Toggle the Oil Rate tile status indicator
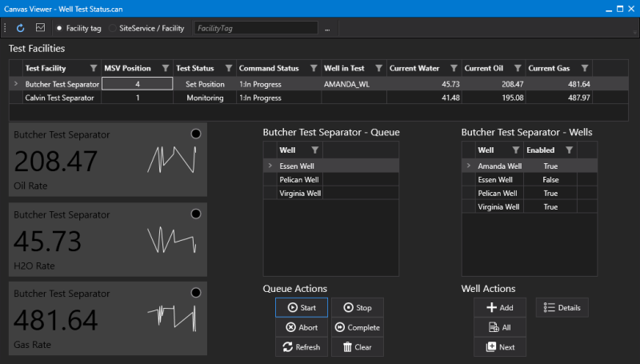The height and width of the screenshot is (364, 640). click(x=196, y=134)
